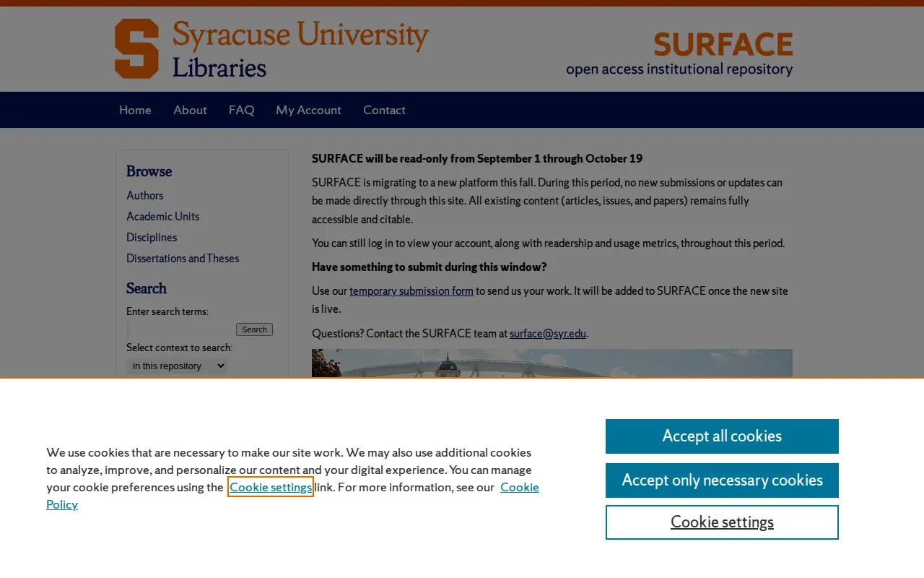Focus the search terms input field
This screenshot has height=578, width=924.
pos(180,329)
